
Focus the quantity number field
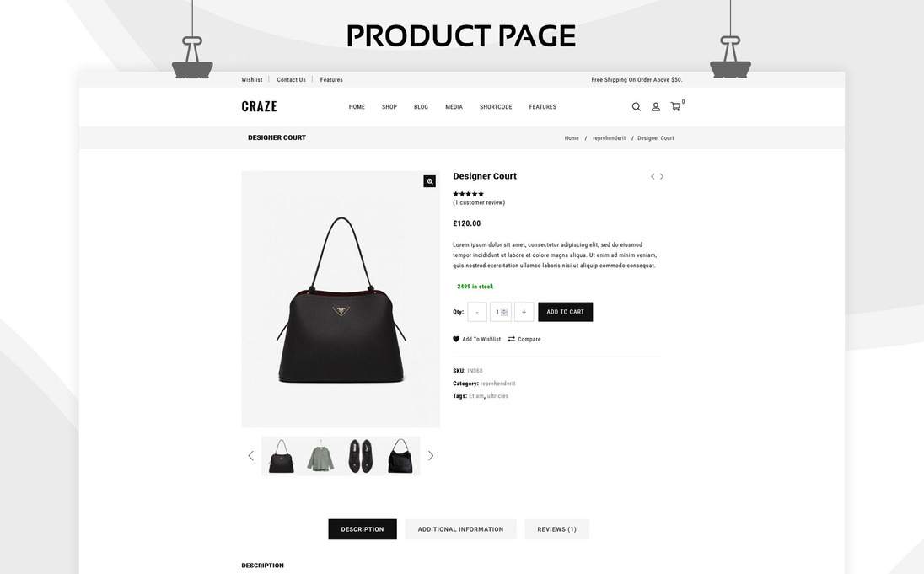pos(501,312)
